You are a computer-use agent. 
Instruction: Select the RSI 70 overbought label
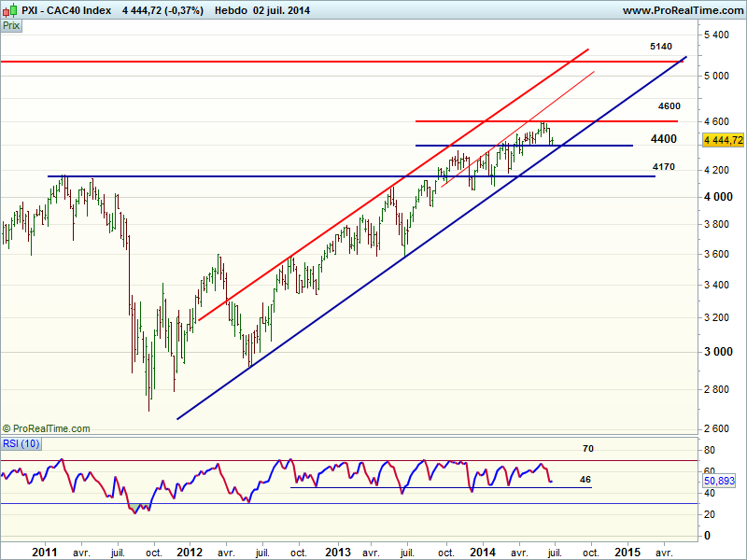point(587,449)
